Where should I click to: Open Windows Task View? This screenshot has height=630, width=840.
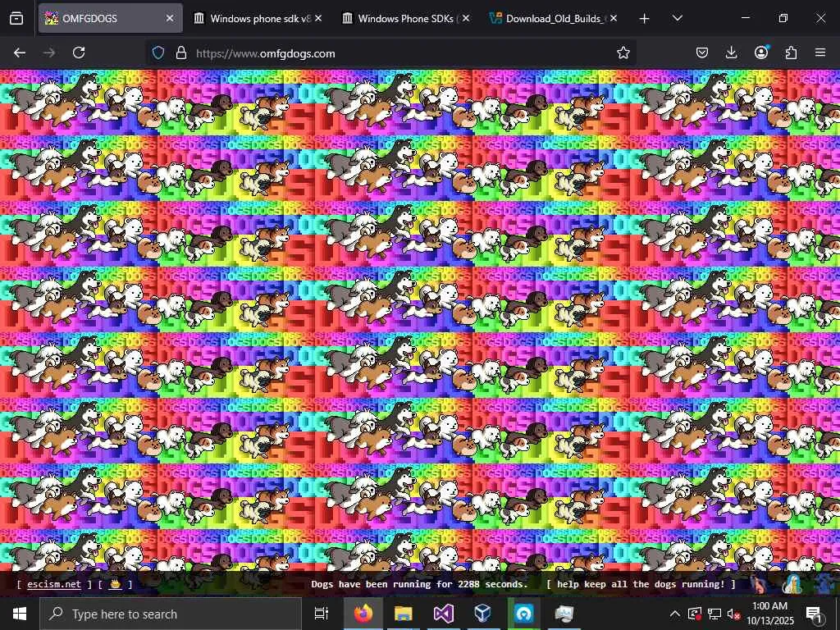coord(322,614)
